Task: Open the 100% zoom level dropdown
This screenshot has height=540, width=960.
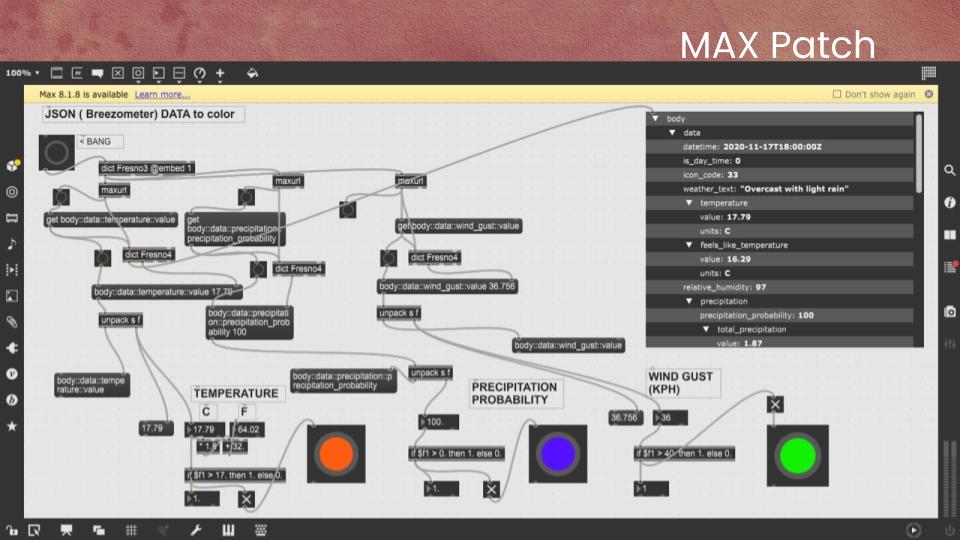Action: click(23, 73)
